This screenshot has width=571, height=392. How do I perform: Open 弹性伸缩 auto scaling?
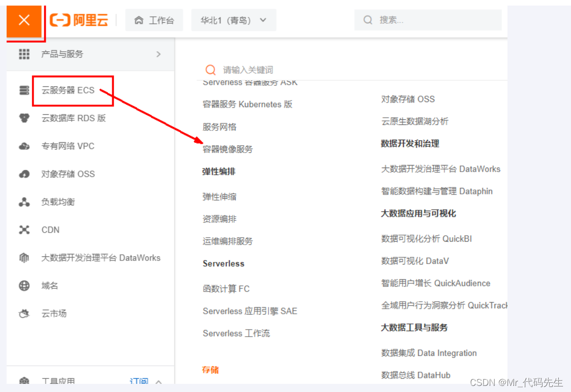(x=219, y=197)
